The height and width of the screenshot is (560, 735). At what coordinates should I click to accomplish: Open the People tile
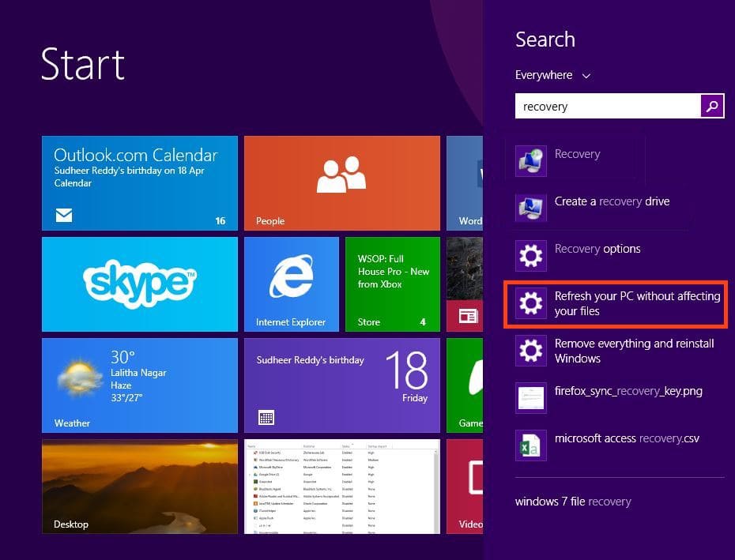tap(341, 182)
